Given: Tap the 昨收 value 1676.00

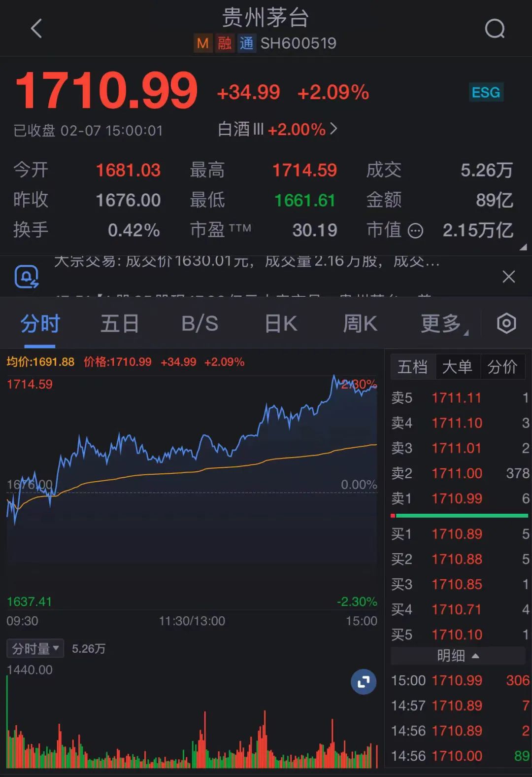Looking at the screenshot, I should pos(128,201).
